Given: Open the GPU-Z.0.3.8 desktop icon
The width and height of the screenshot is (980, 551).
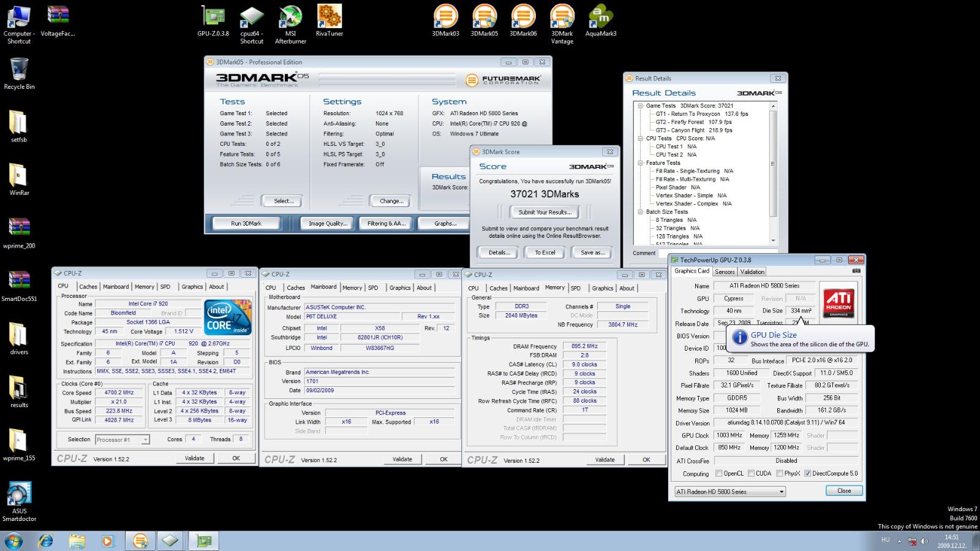Looking at the screenshot, I should (x=213, y=21).
